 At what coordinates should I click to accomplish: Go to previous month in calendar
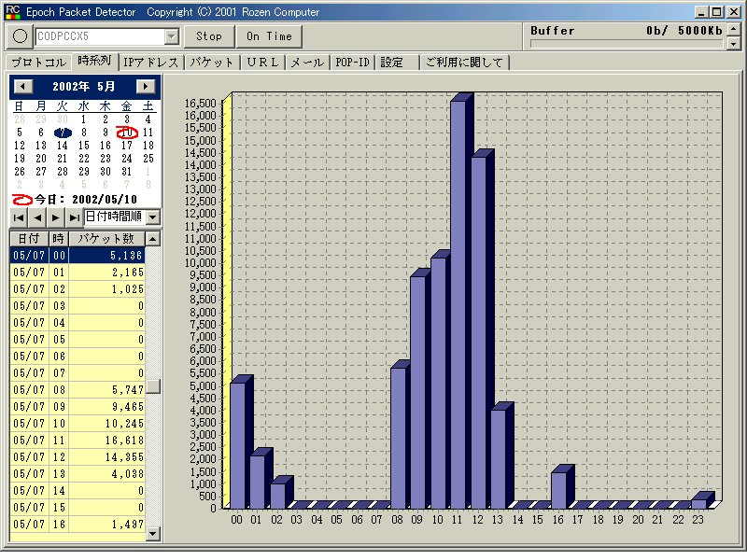pos(22,86)
